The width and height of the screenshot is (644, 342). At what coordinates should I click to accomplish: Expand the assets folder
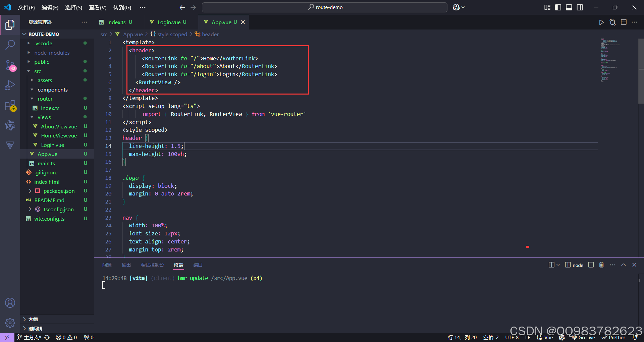tap(32, 80)
